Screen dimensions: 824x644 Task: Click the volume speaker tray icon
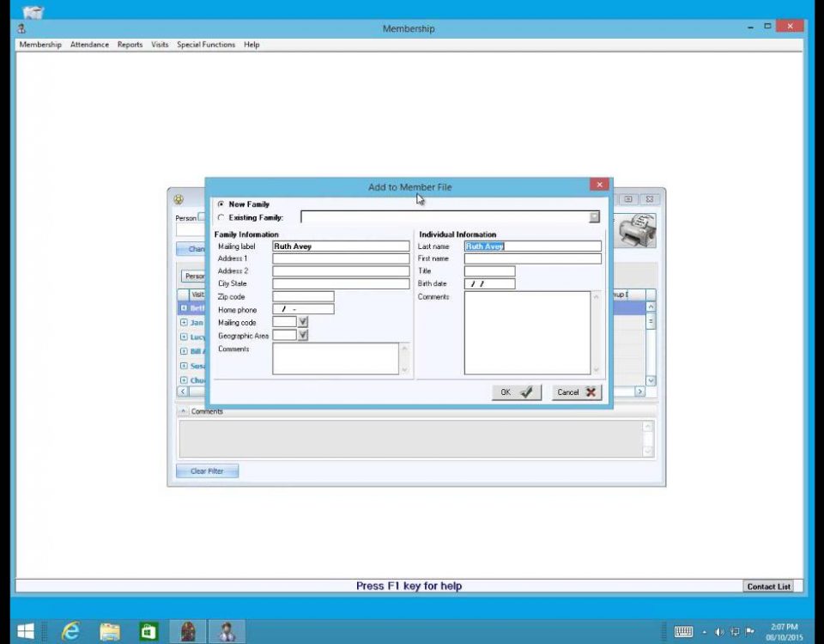[719, 632]
